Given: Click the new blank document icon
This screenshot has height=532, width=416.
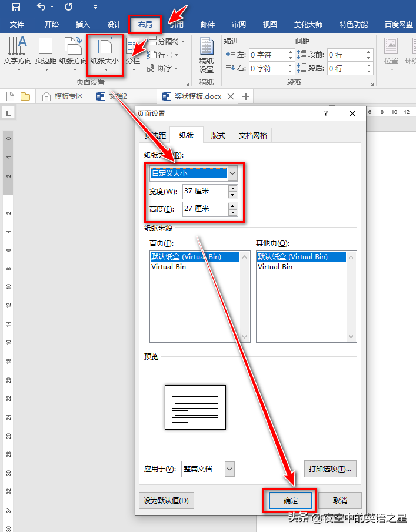Looking at the screenshot, I should click(10, 96).
